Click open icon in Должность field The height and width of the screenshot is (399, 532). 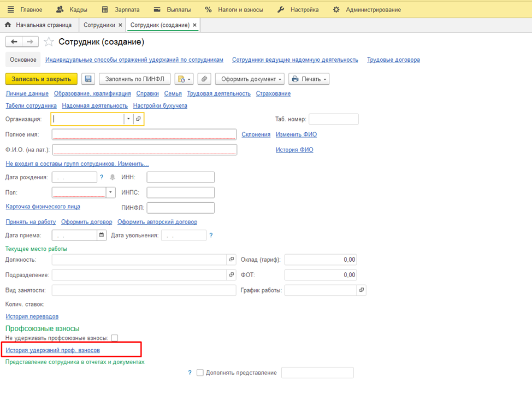click(232, 260)
